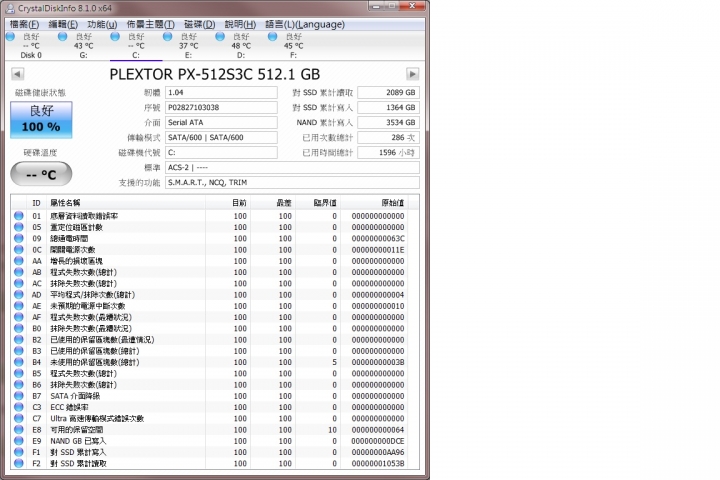Screen dimensions: 720x480
Task: Click the status icon for attribute B2
Action: [19, 339]
